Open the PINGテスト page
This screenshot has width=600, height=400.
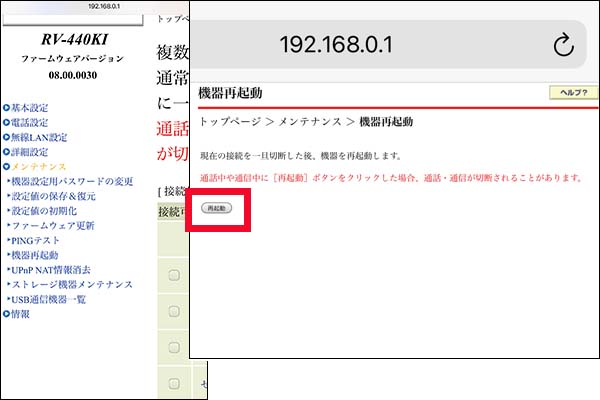(x=37, y=241)
